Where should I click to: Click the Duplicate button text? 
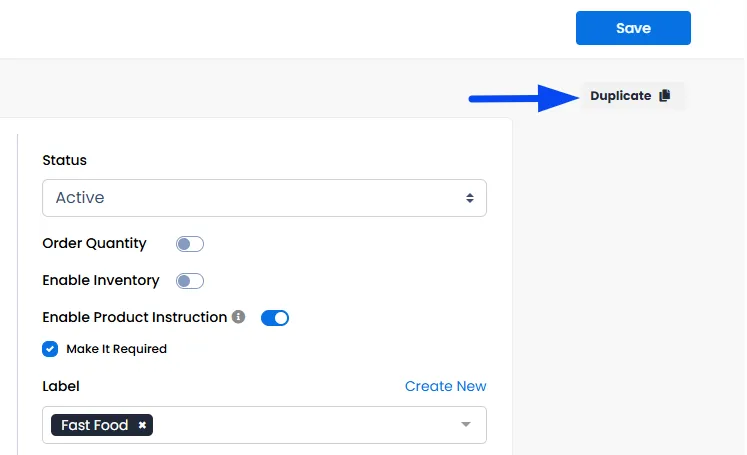[x=621, y=96]
